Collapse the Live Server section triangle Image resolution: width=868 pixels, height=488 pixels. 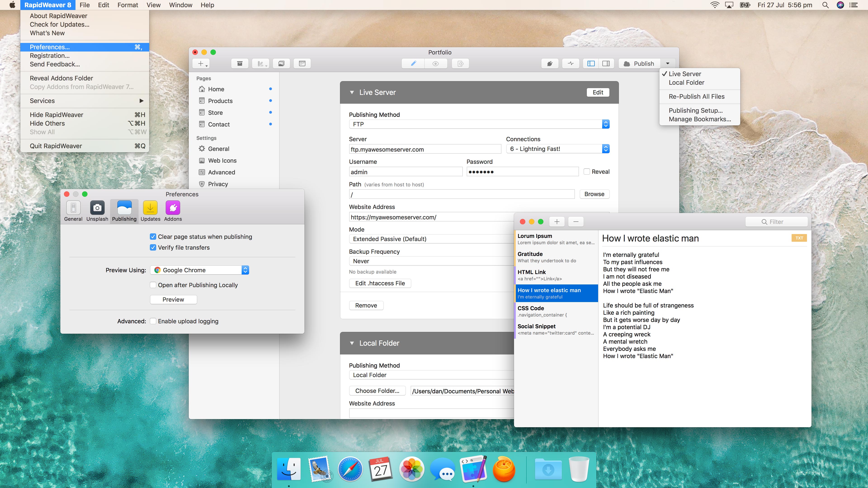point(352,92)
